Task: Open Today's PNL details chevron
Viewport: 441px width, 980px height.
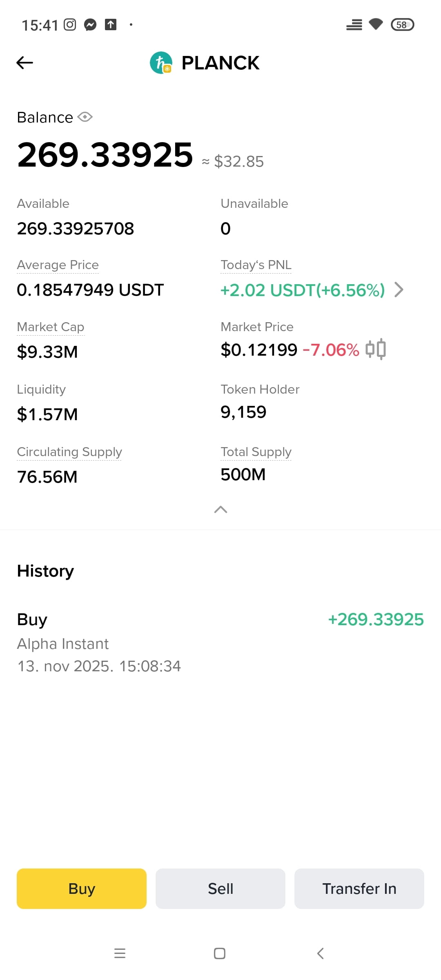Action: coord(399,290)
